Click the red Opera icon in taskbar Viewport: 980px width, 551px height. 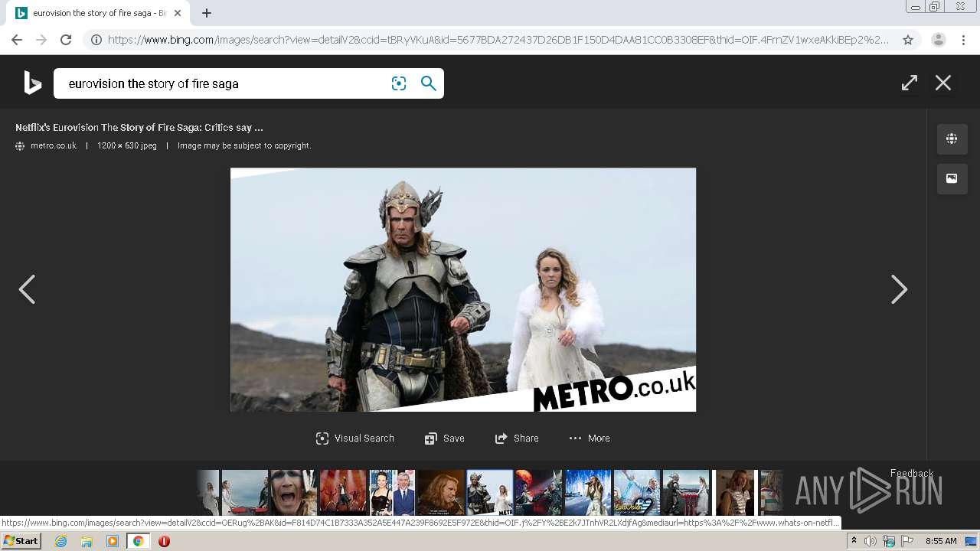[x=164, y=541]
